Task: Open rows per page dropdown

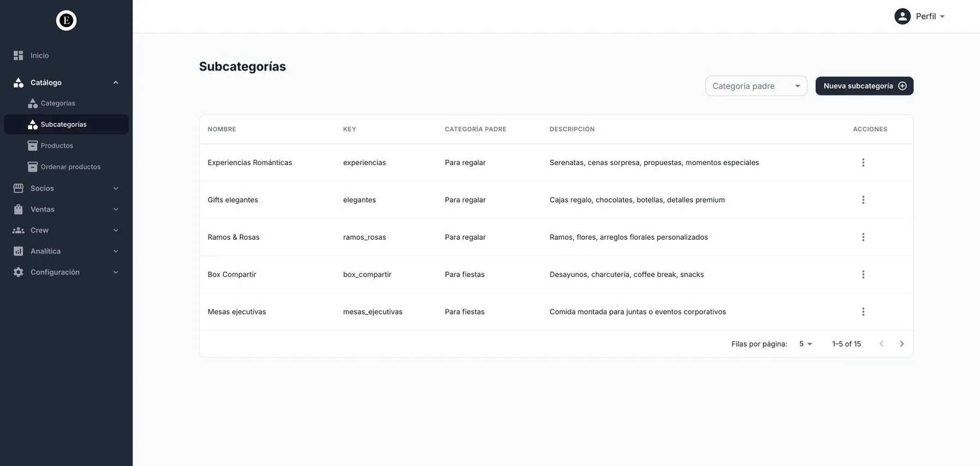Action: pyautogui.click(x=806, y=344)
